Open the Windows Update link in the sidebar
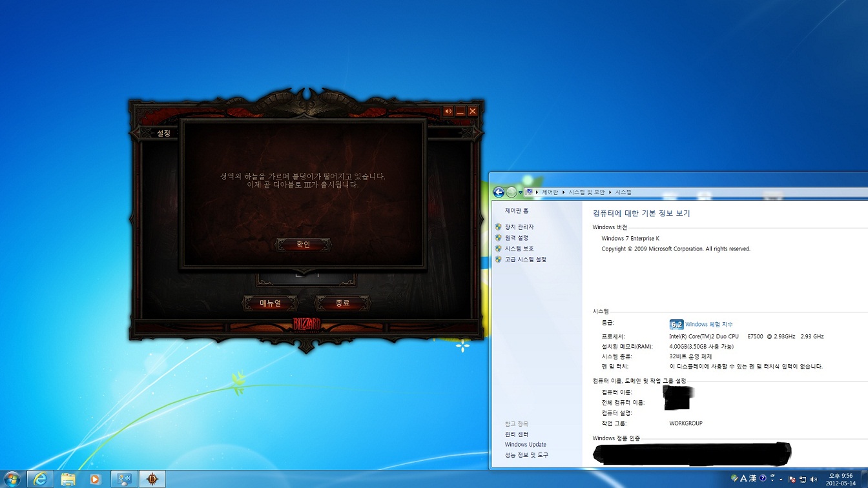 [x=526, y=445]
